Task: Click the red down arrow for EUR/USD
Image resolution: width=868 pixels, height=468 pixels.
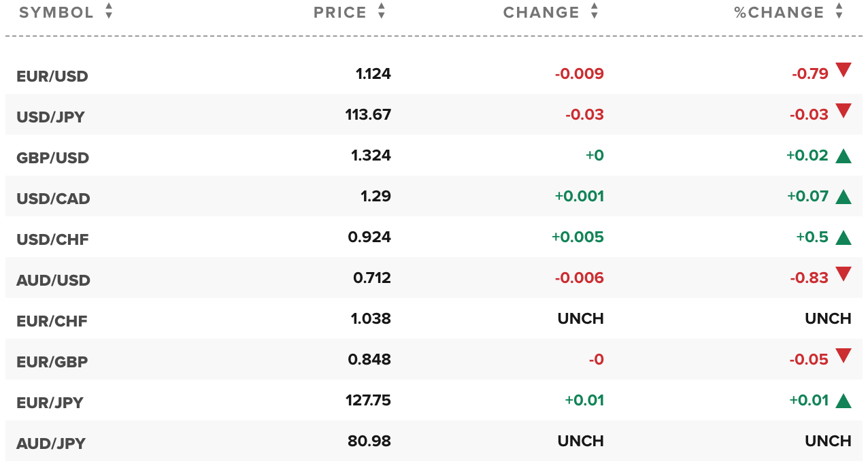Action: tap(844, 69)
